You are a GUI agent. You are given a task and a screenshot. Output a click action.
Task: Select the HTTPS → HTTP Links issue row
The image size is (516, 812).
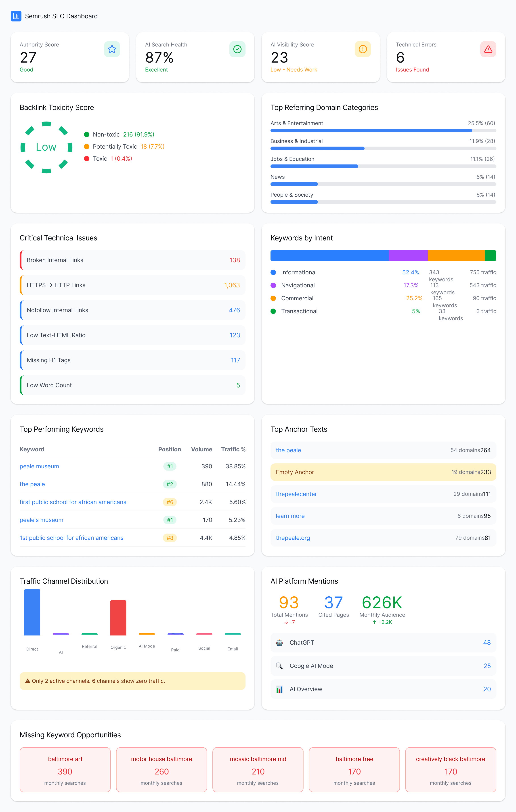click(x=132, y=285)
